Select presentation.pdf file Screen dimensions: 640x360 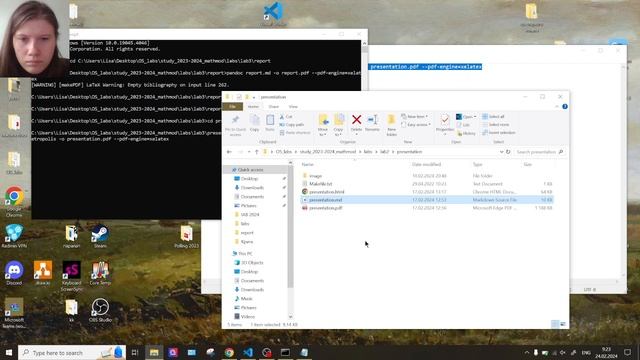pos(325,208)
